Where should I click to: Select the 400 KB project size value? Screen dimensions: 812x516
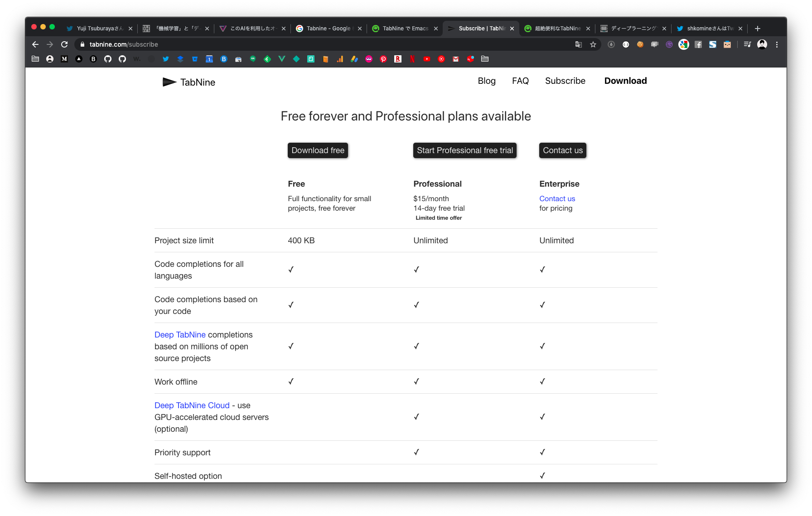tap(301, 241)
